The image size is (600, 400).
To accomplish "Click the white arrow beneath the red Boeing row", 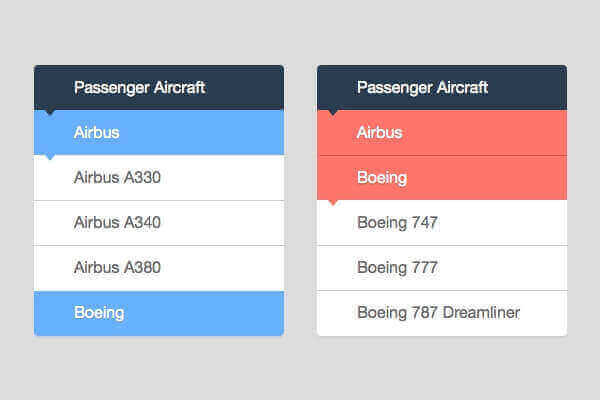I will point(333,203).
